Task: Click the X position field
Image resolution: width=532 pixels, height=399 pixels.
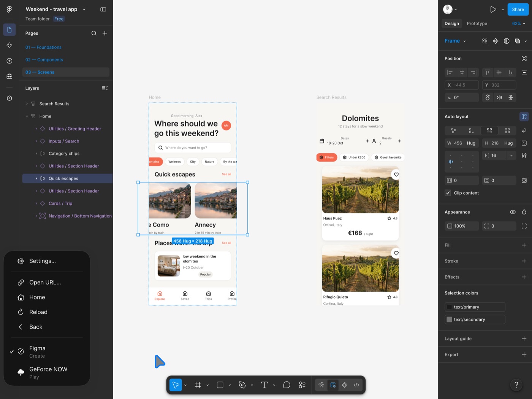Action: (462, 85)
